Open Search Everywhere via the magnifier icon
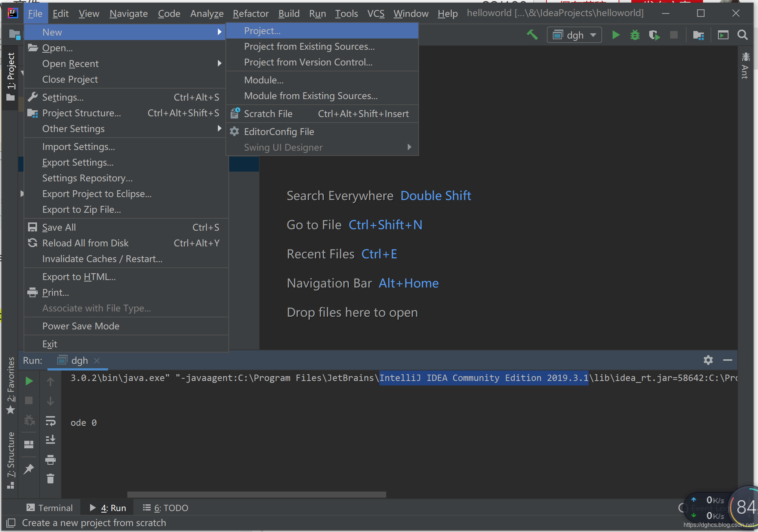Screen dimensions: 758x532 (743, 35)
